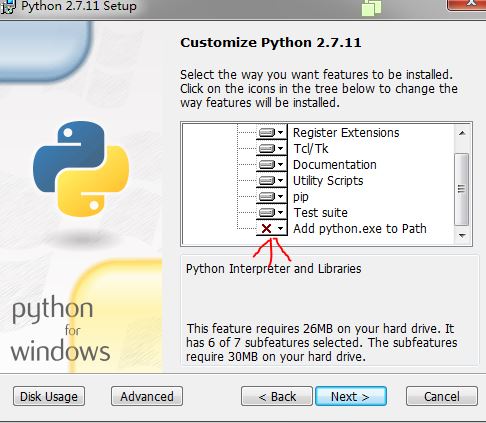Screen dimensions: 486x423
Task: Select the Utility Scripts tree row
Action: coord(328,181)
